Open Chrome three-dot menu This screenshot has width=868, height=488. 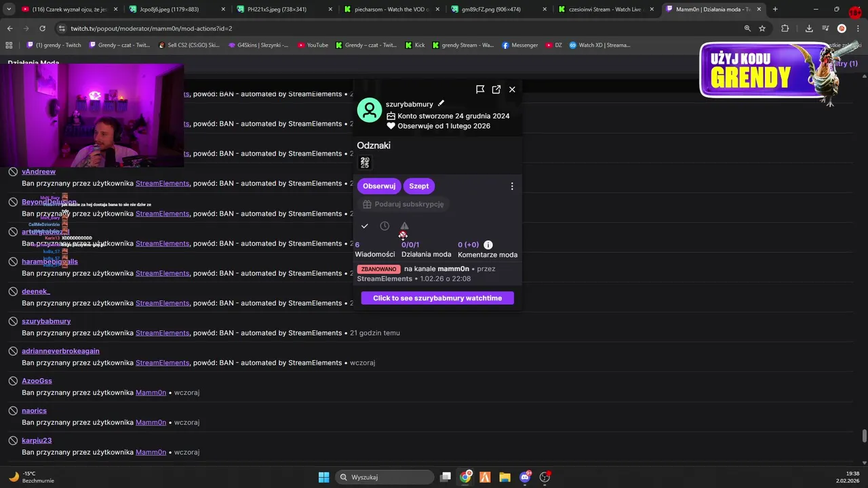858,28
